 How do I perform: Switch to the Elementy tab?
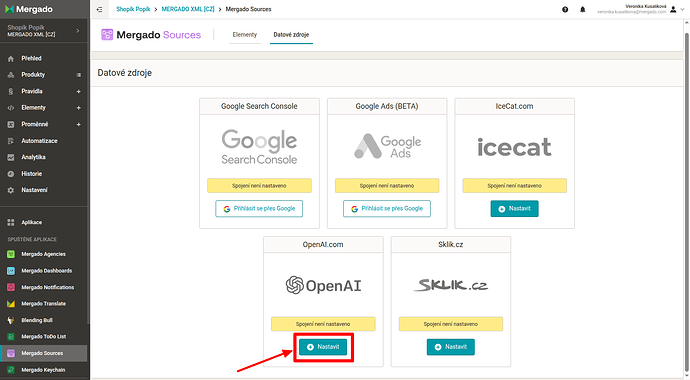click(x=245, y=35)
